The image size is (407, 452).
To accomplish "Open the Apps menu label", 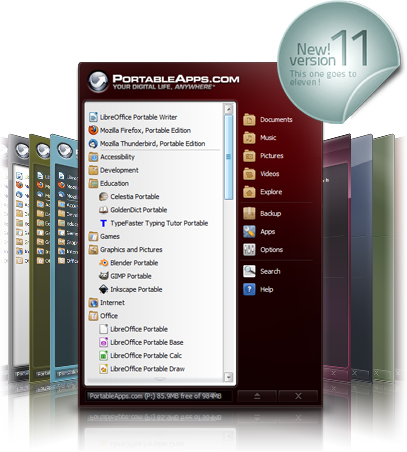I will 267,231.
